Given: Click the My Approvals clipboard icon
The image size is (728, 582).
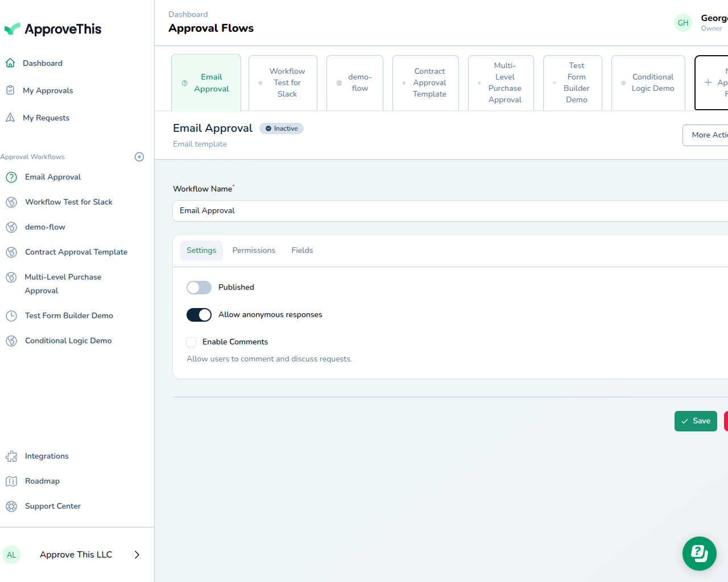Looking at the screenshot, I should (10, 90).
